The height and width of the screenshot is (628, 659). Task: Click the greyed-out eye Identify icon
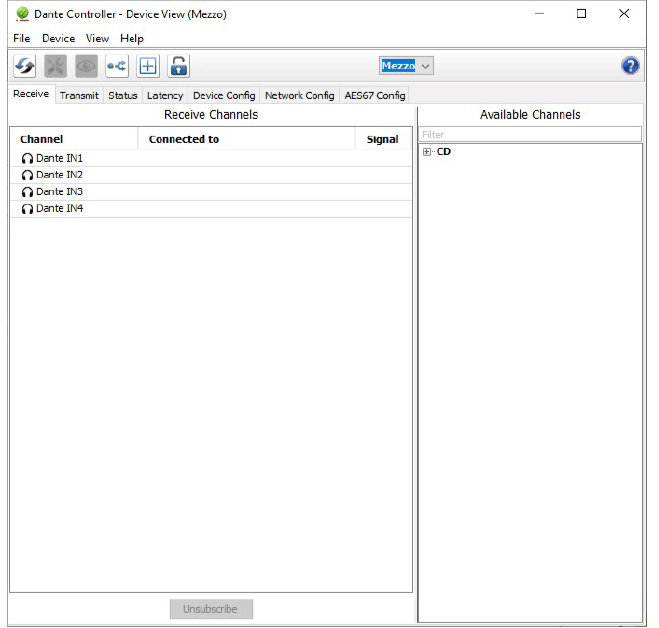click(86, 66)
